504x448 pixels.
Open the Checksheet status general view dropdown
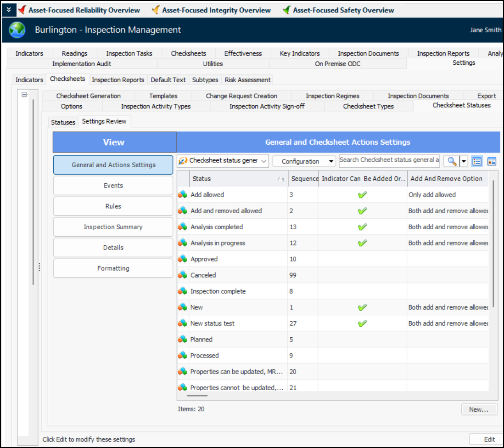pyautogui.click(x=223, y=161)
